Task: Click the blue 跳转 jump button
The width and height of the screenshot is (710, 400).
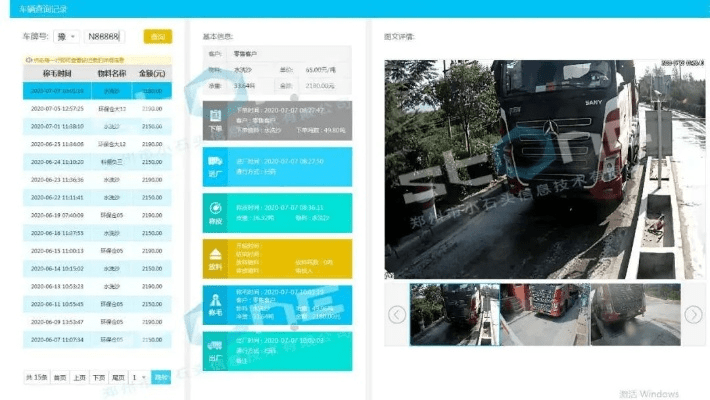Action: (161, 377)
